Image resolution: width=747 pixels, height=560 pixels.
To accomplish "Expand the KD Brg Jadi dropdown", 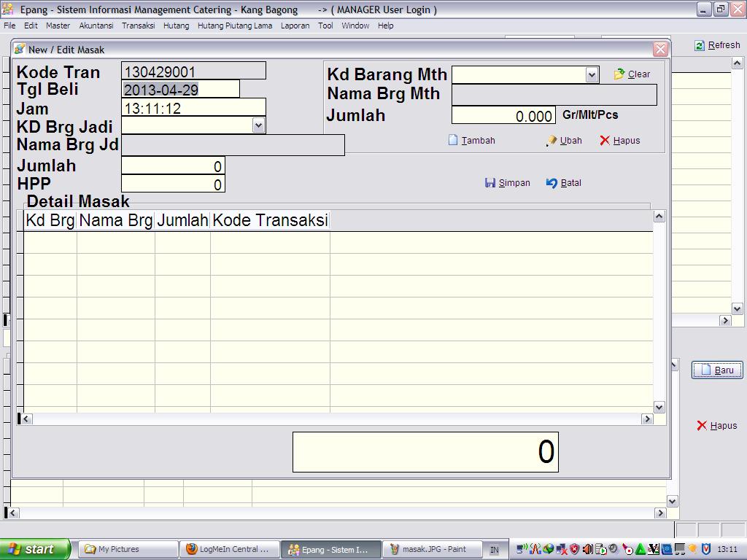I will coord(258,125).
